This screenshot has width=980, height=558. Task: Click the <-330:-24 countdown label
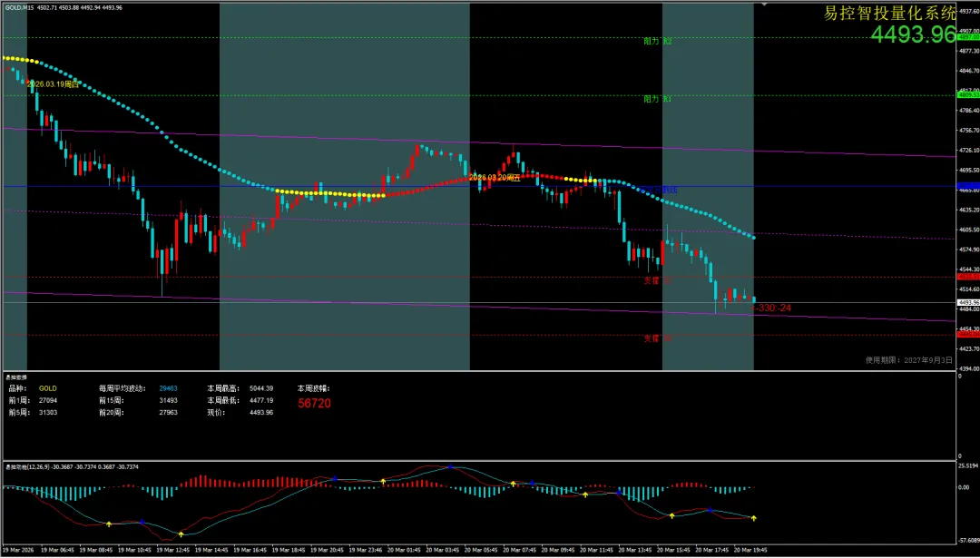coord(770,308)
